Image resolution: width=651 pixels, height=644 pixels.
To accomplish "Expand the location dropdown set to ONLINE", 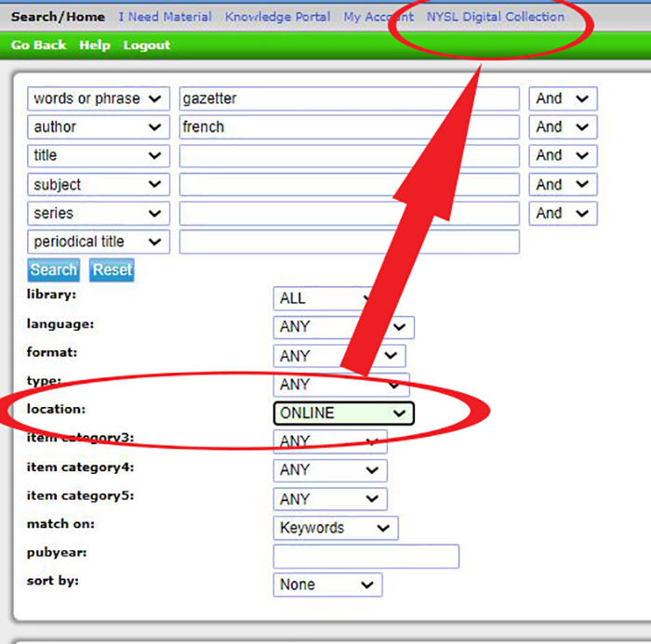I will coord(343,414).
